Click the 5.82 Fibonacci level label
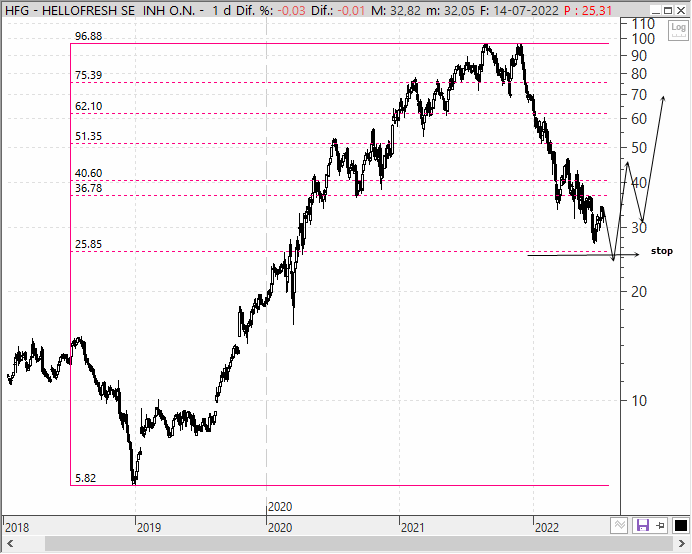The width and height of the screenshot is (692, 554). click(85, 478)
